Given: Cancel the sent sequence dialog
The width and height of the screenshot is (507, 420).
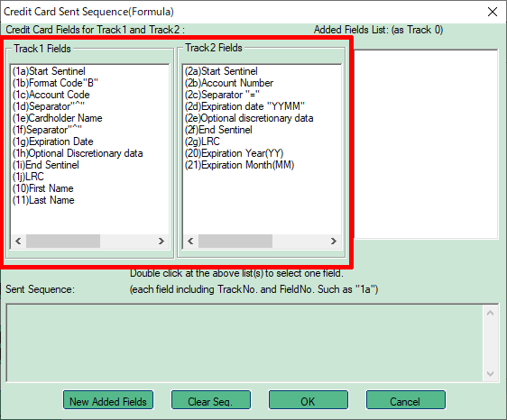Looking at the screenshot, I should coord(405,400).
